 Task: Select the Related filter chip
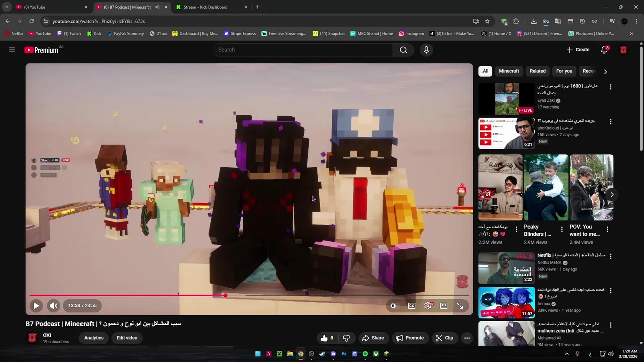point(537,71)
